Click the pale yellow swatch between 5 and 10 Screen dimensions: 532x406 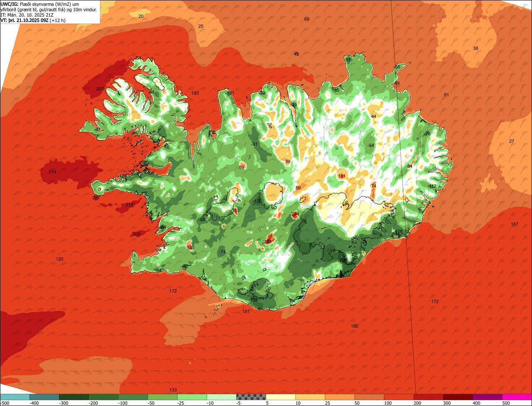click(x=281, y=397)
